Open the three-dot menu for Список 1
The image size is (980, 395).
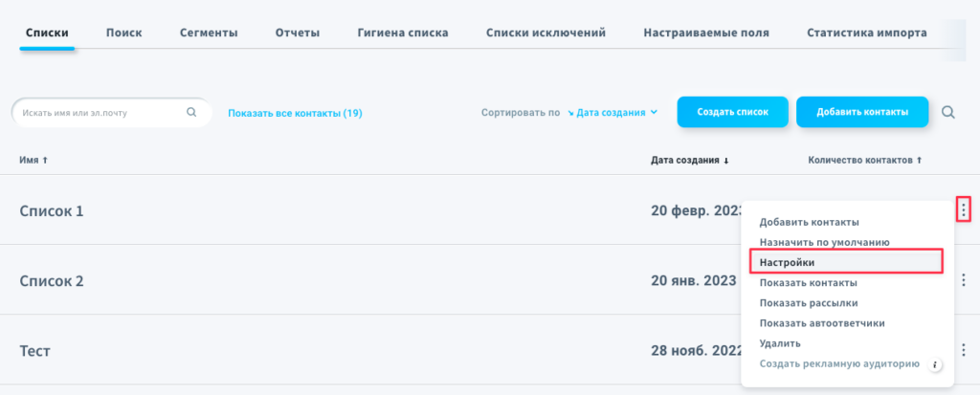pyautogui.click(x=964, y=209)
